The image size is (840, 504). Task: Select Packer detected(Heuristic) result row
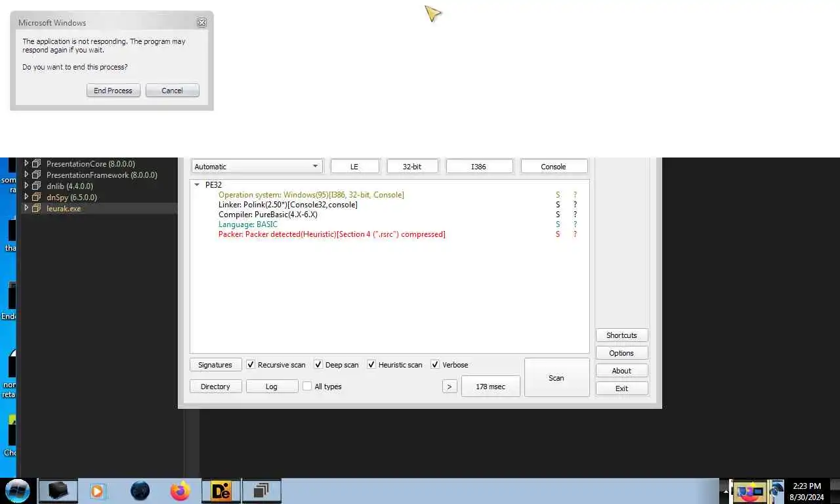pos(332,234)
